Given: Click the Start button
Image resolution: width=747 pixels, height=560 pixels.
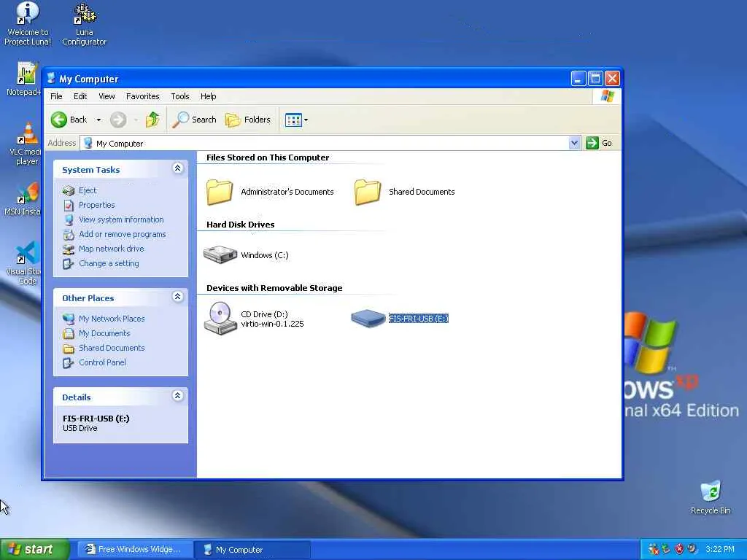Looking at the screenshot, I should coord(35,550).
